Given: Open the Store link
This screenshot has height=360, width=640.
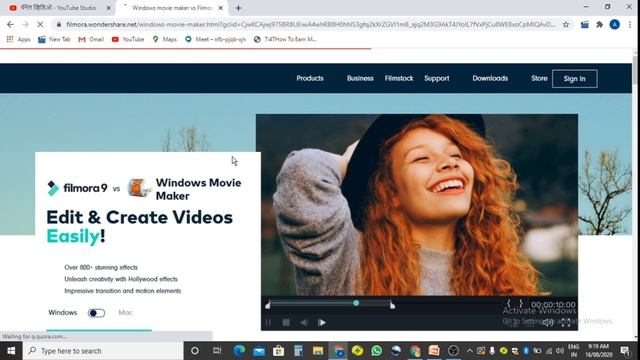Looking at the screenshot, I should pos(539,78).
